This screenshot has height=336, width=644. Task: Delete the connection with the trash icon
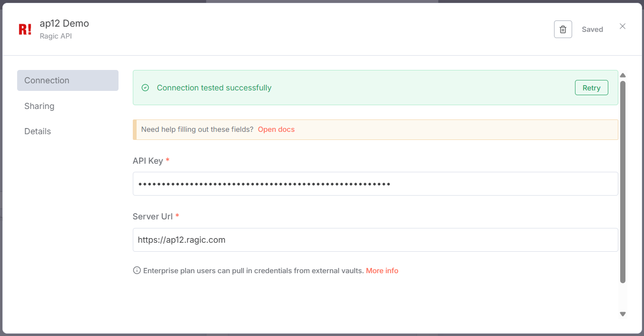coord(563,30)
